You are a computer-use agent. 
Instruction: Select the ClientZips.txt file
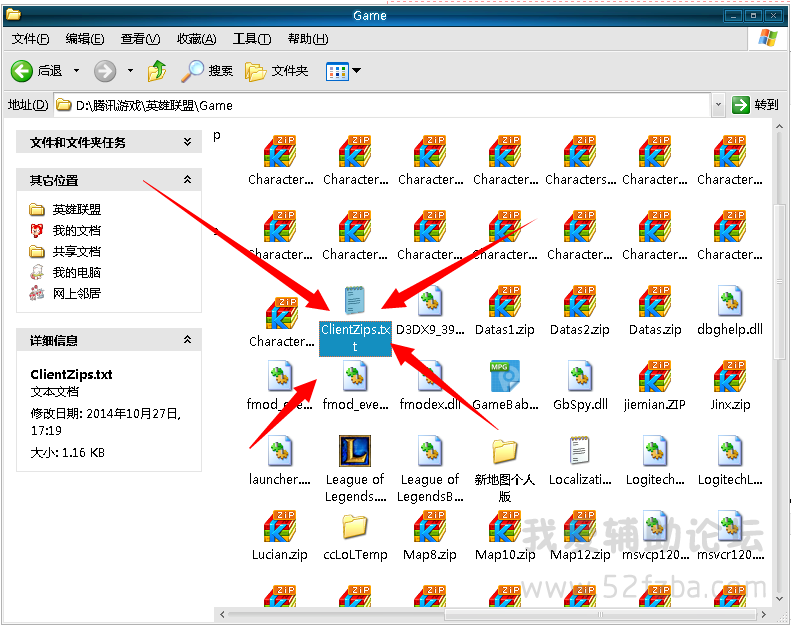355,320
